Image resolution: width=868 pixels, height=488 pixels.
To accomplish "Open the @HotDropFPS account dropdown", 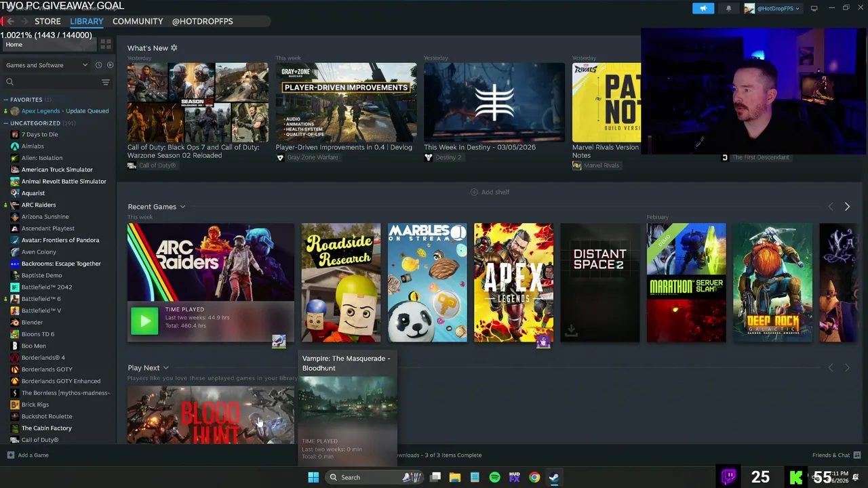I will 772,8.
